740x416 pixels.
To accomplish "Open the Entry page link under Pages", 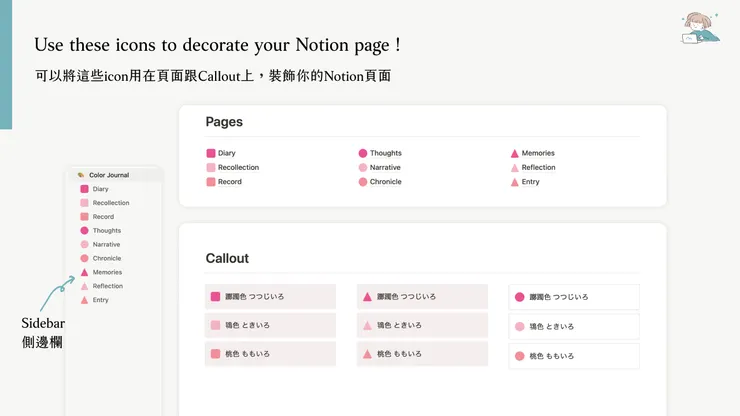I will (x=530, y=182).
